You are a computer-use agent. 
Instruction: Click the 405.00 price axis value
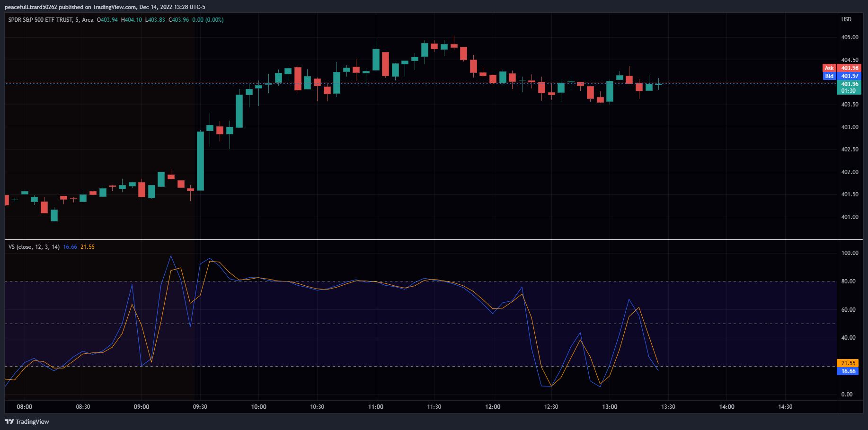point(850,37)
